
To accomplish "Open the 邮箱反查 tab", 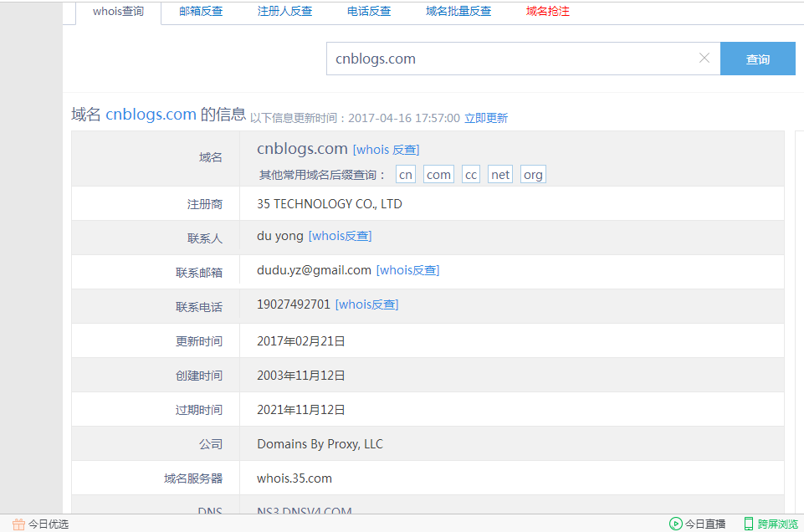I will pos(201,11).
